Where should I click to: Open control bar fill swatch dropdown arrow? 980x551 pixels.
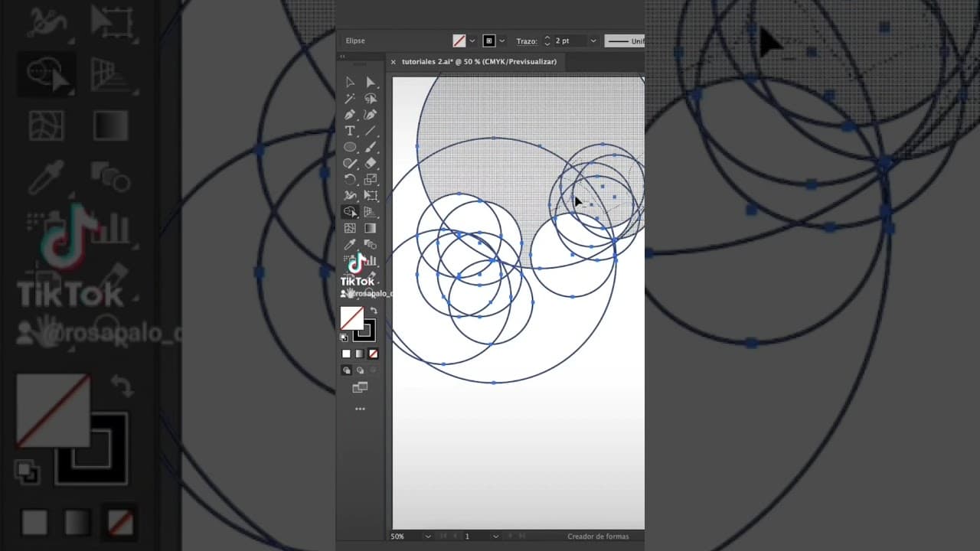[472, 41]
